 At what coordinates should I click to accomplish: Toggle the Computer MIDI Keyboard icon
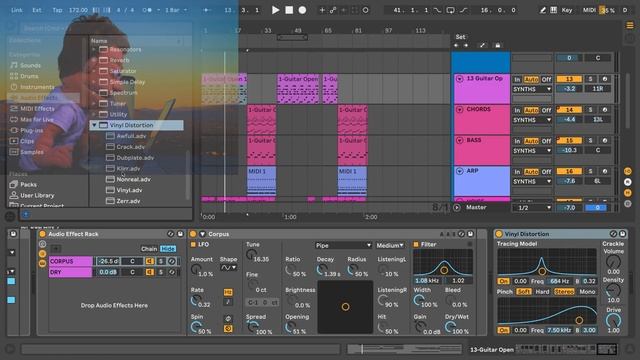click(x=553, y=10)
